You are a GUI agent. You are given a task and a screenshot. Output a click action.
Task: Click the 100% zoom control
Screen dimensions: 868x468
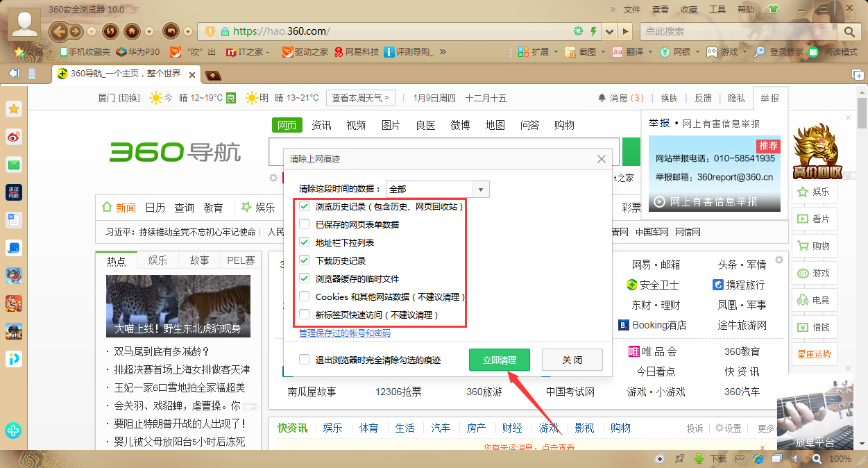pos(840,458)
